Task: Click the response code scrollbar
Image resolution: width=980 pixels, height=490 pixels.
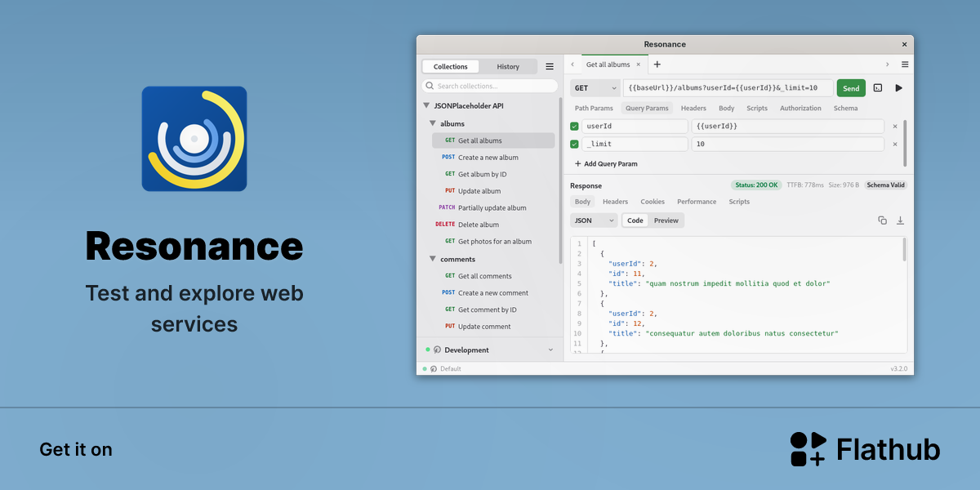Action: click(904, 249)
